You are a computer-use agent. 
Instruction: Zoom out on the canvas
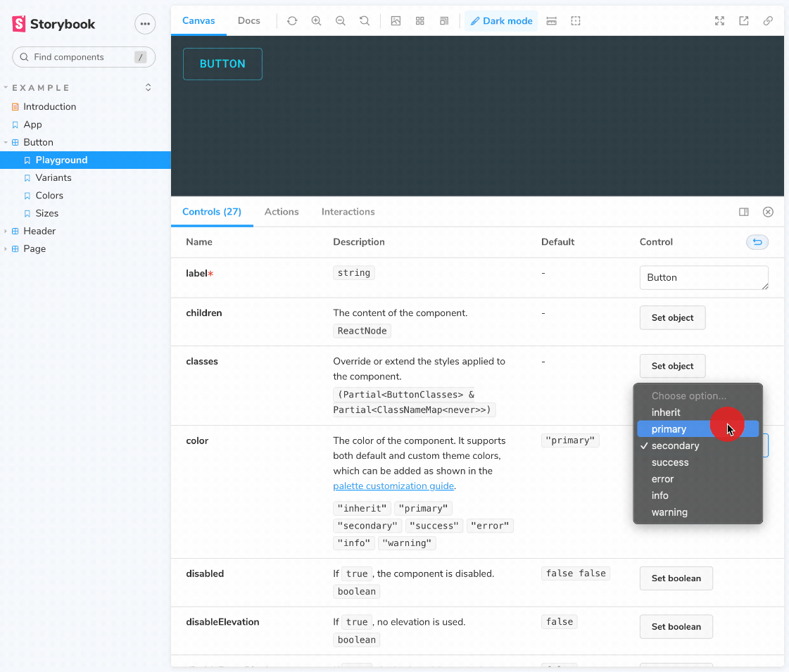pos(341,21)
